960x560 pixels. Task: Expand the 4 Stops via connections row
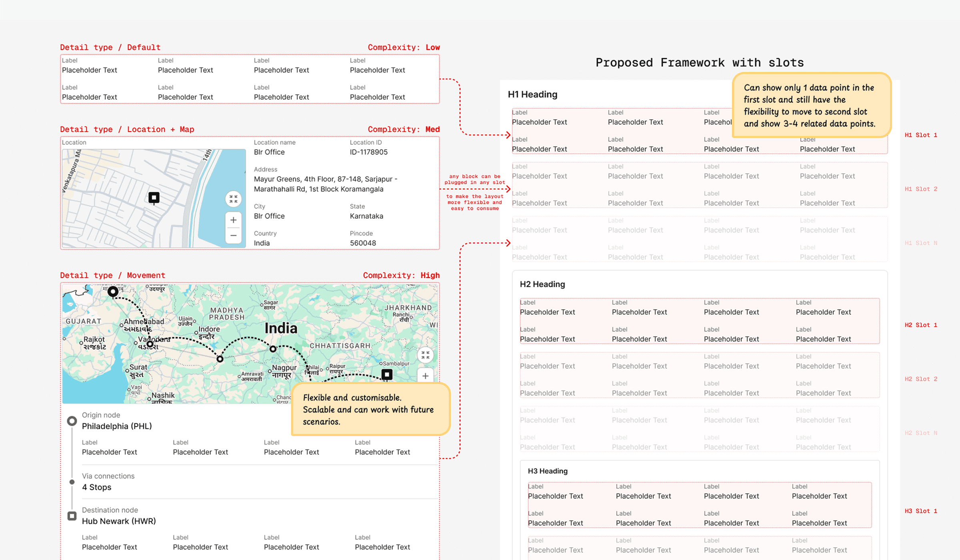(97, 487)
